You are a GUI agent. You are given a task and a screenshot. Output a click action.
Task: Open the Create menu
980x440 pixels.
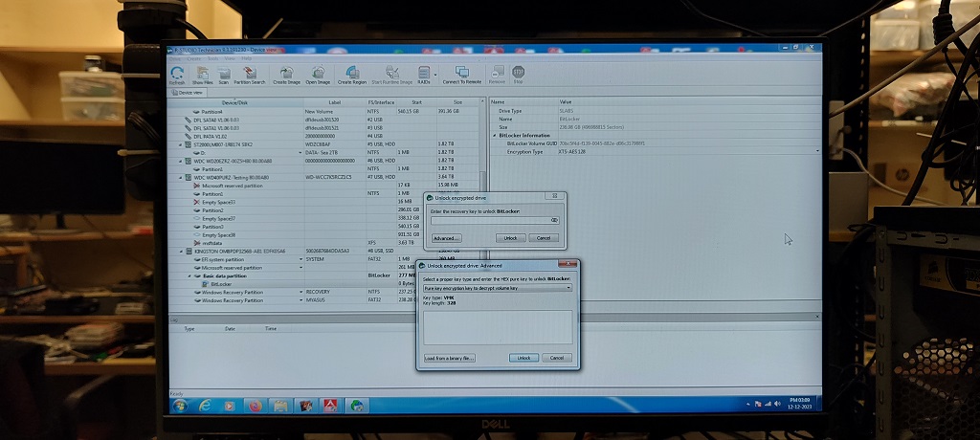193,58
